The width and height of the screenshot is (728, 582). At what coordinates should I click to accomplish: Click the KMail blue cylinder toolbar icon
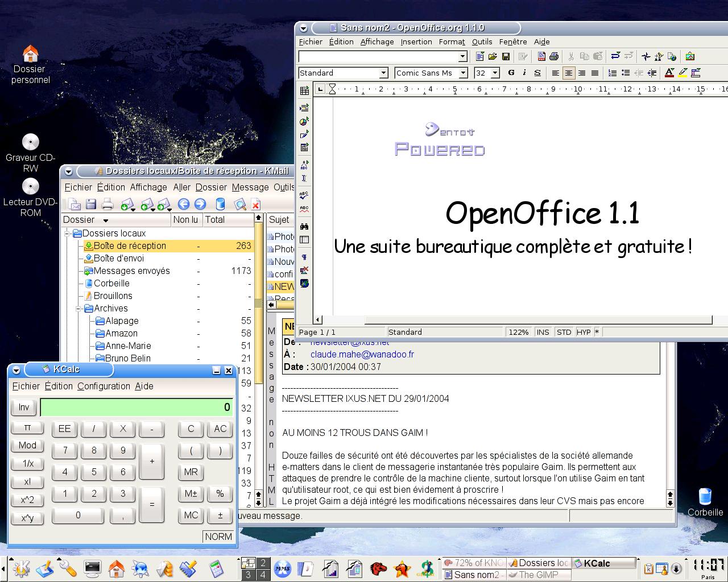click(x=221, y=204)
